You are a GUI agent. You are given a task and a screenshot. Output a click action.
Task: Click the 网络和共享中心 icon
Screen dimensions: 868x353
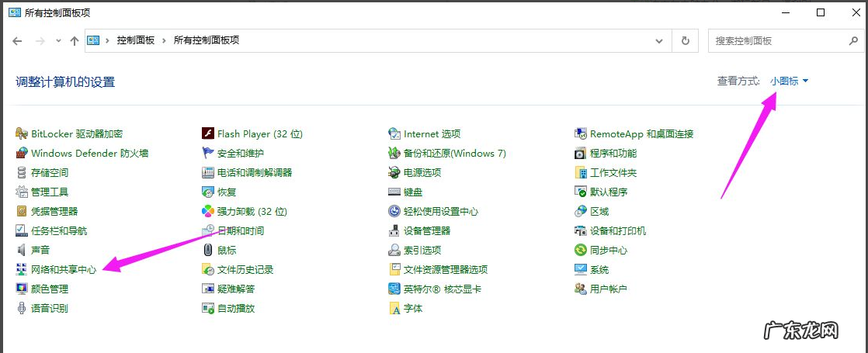[x=22, y=269]
